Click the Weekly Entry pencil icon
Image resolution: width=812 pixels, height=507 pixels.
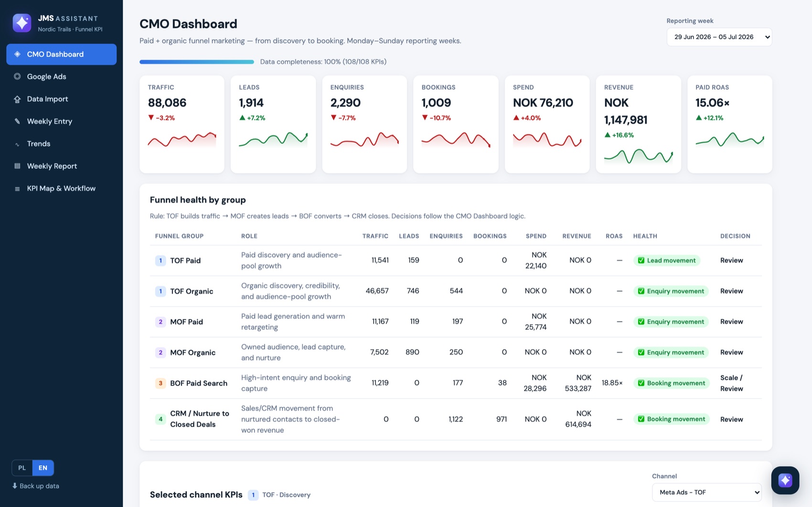coord(17,121)
